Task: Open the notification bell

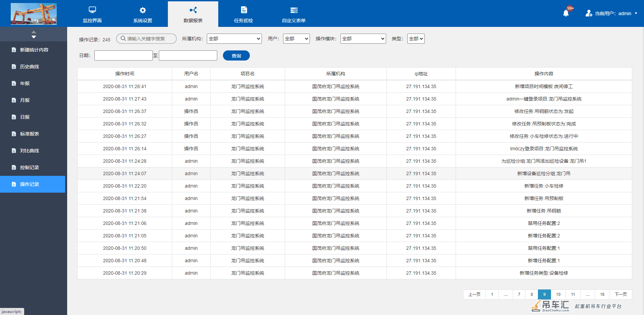Action: click(x=566, y=13)
